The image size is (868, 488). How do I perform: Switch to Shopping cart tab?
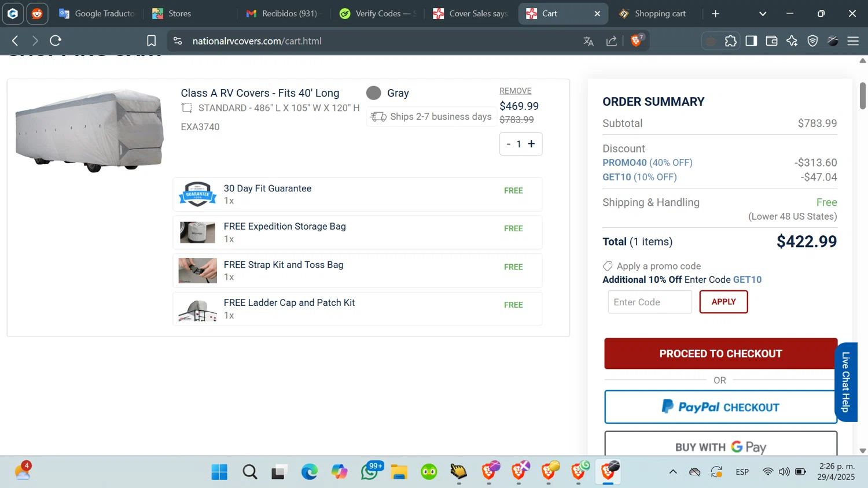point(657,13)
